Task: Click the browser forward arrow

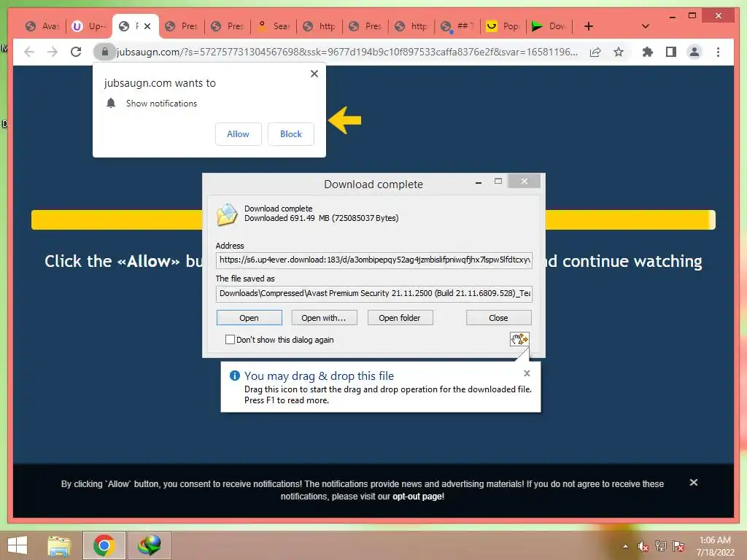Action: click(53, 52)
